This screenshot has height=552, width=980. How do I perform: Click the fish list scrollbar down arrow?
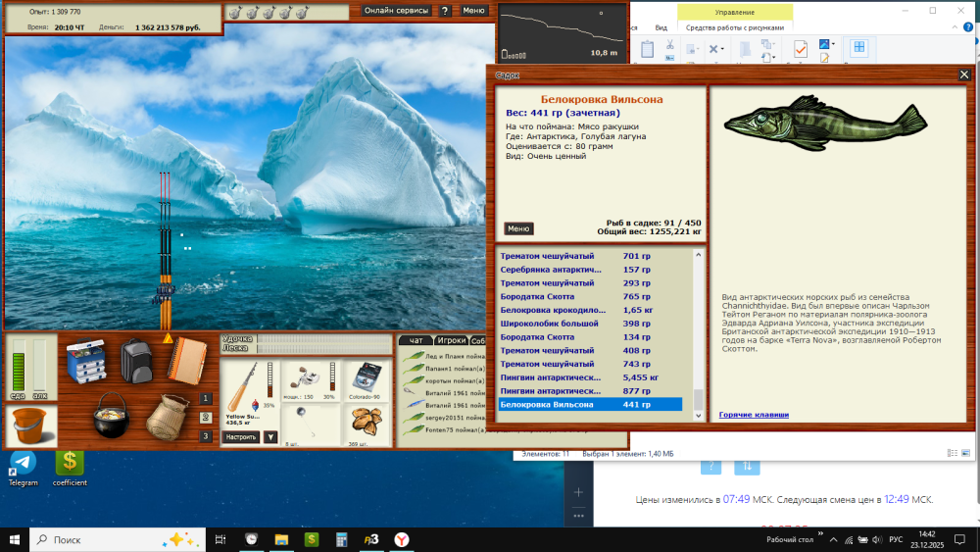click(x=698, y=416)
